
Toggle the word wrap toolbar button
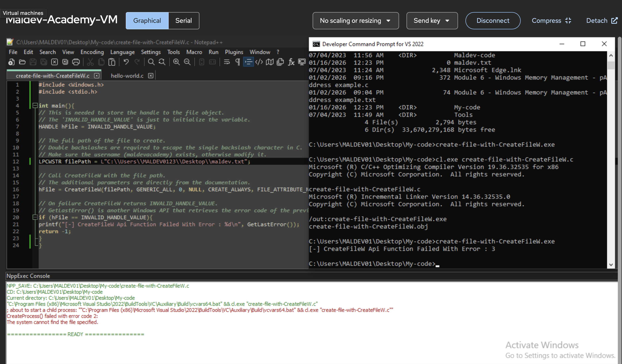pos(227,62)
